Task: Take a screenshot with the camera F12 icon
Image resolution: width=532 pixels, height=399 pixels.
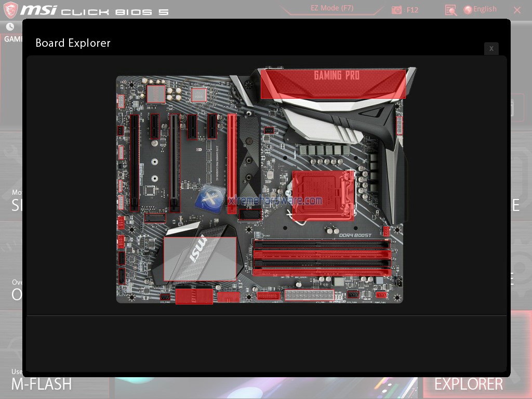Action: pos(397,10)
